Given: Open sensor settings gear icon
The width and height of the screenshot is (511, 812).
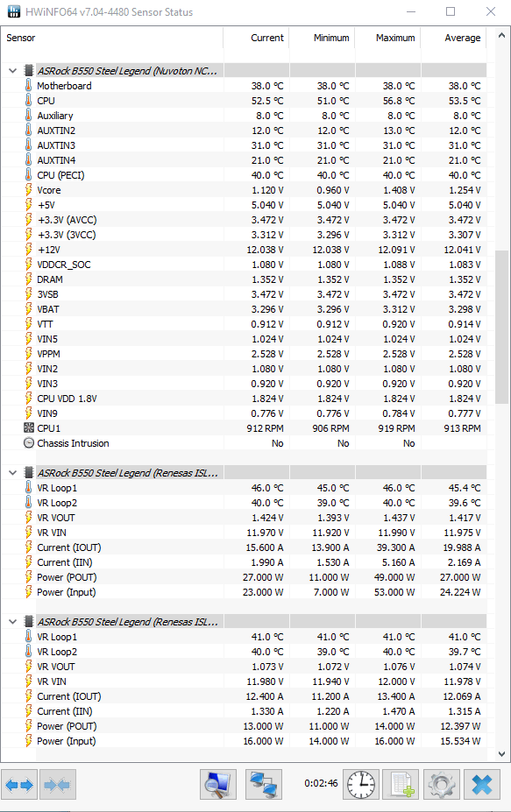Looking at the screenshot, I should [442, 784].
